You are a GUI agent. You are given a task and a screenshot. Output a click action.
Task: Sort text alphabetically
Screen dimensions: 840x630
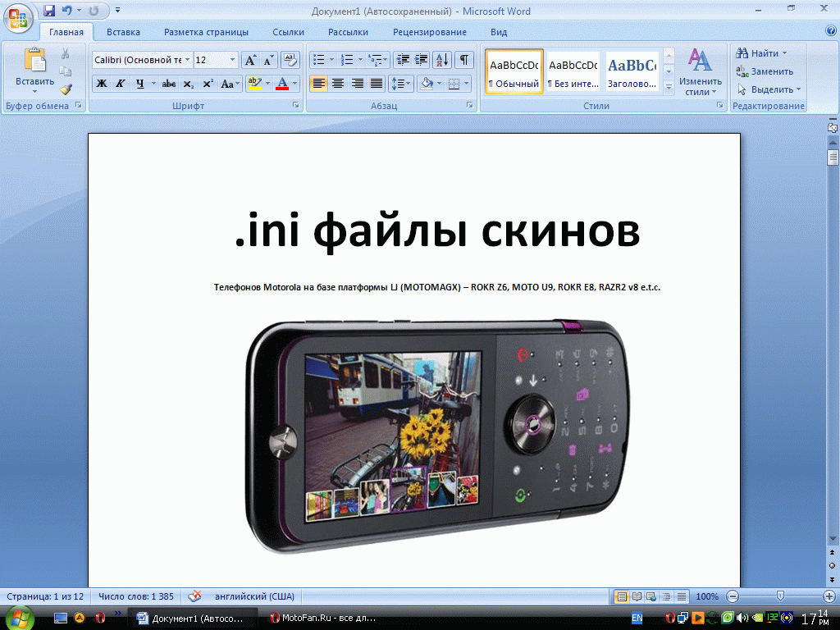click(442, 60)
